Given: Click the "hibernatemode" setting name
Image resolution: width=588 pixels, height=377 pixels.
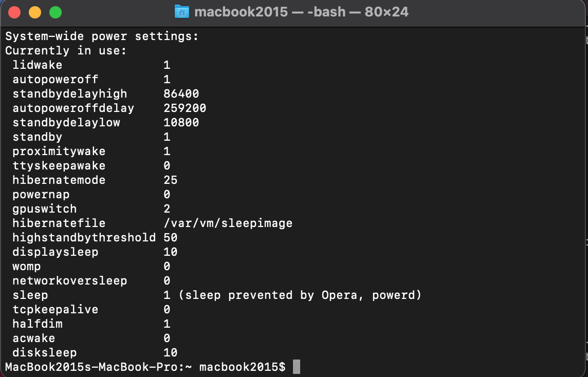Looking at the screenshot, I should pos(59,180).
